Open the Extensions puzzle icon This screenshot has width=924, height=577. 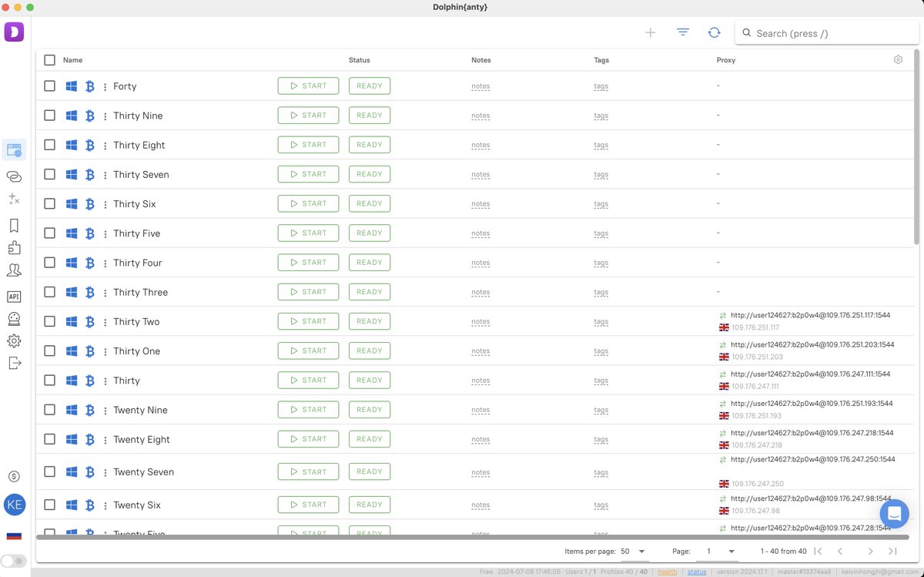pos(14,247)
